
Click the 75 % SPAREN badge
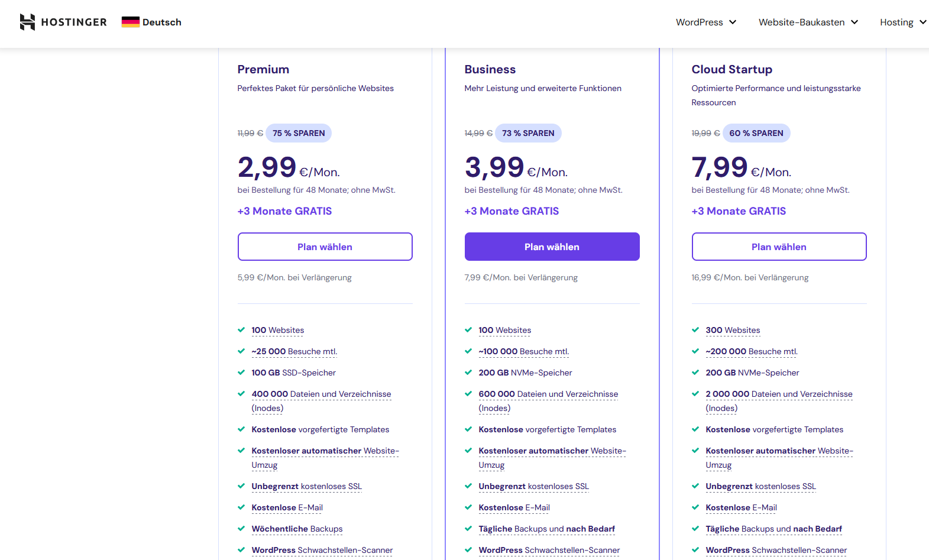[299, 133]
